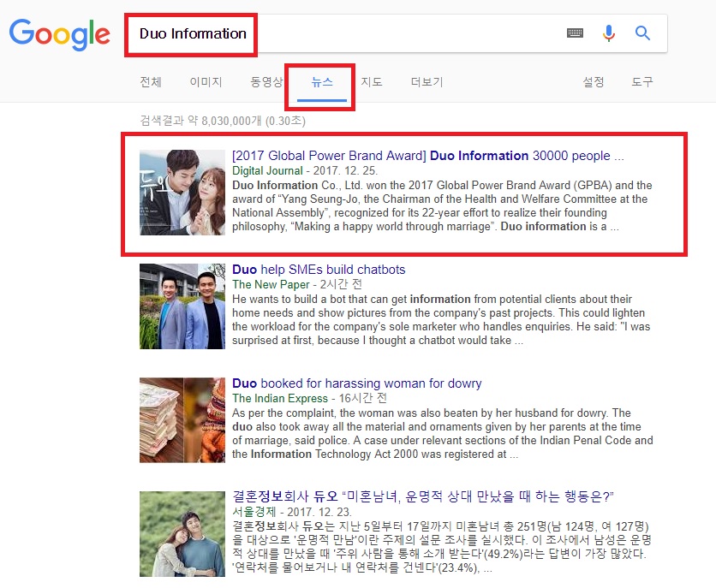Open the 더보기 menu

click(x=427, y=81)
